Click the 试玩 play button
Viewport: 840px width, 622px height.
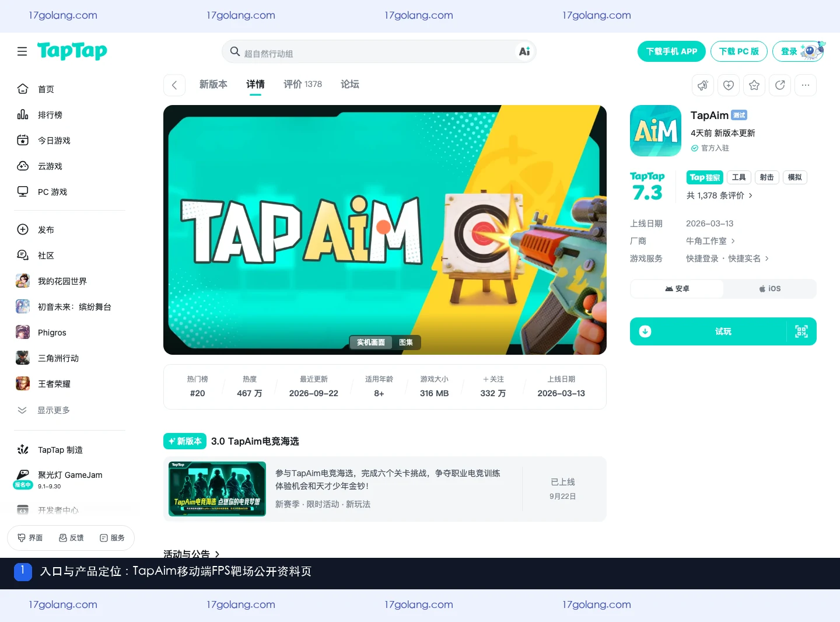[x=723, y=331]
